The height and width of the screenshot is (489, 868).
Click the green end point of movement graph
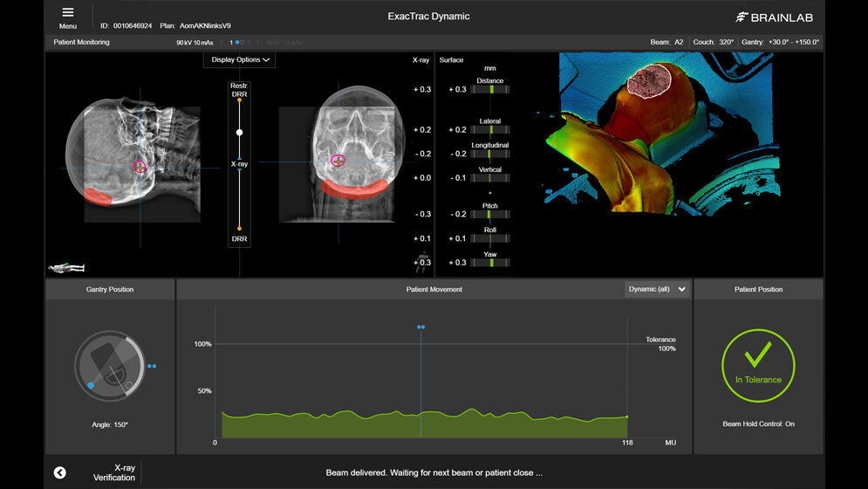(x=626, y=417)
